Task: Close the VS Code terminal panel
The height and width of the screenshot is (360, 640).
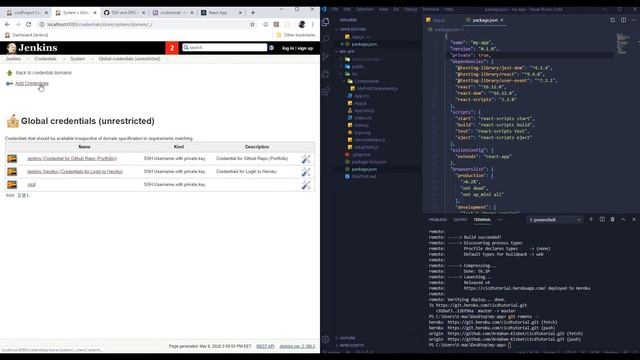Action: pyautogui.click(x=634, y=220)
